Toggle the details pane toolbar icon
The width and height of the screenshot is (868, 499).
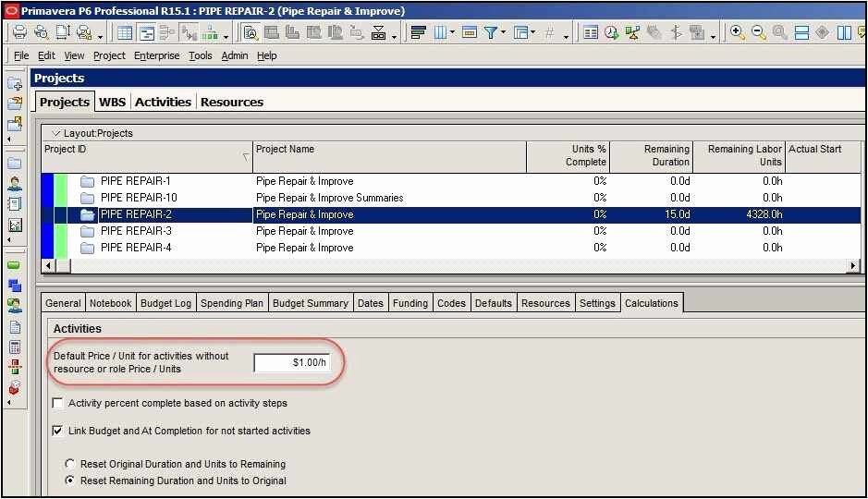(147, 32)
